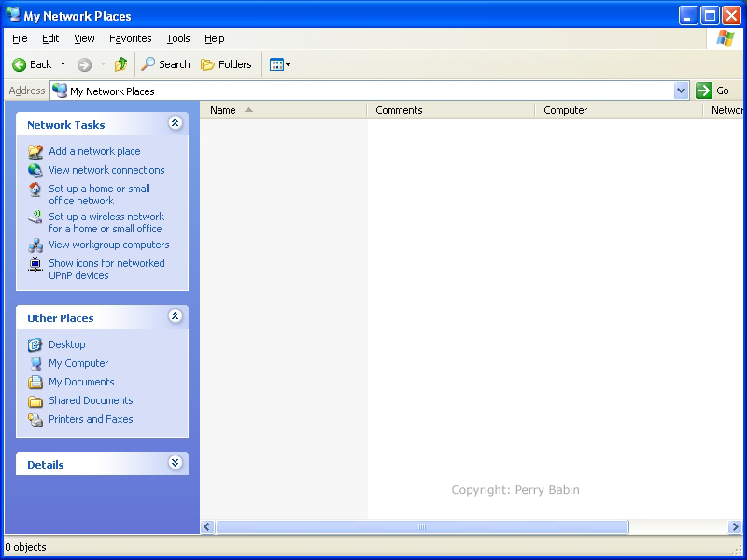Open the Forward history dropdown arrow
Viewport: 747px width, 560px height.
(x=103, y=64)
